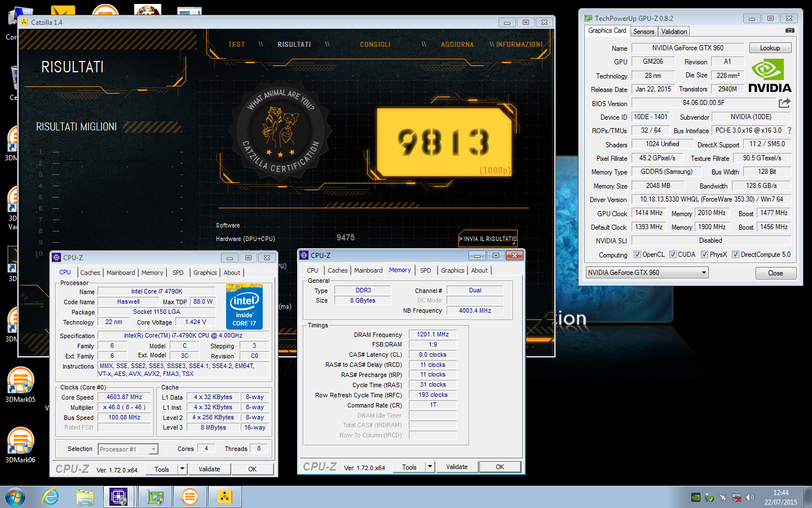Switch to the Sensors tab in GPU-Z
The width and height of the screenshot is (812, 508).
click(x=643, y=32)
